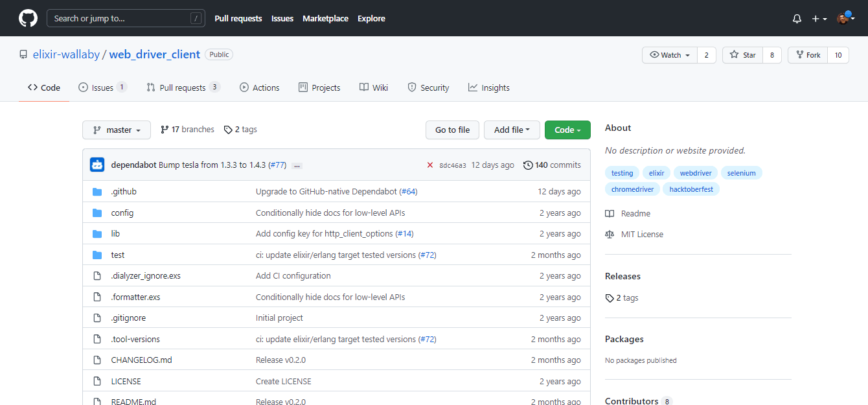Click the branches icon beside 17 branches
Viewport: 868px width, 405px height.
point(165,130)
